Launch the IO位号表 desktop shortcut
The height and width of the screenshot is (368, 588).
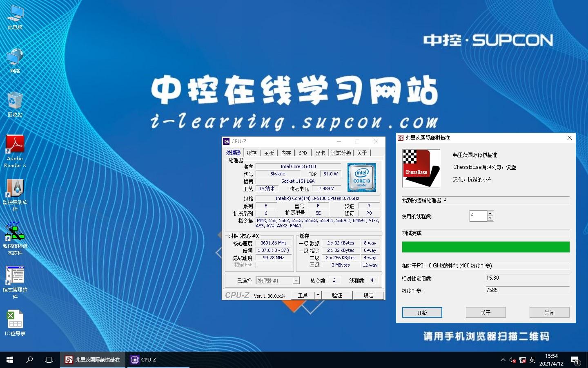[x=15, y=319]
